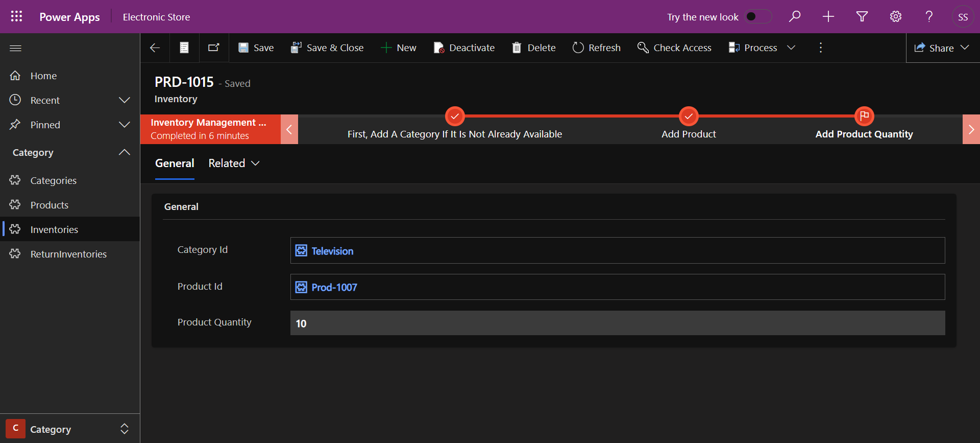
Task: Open Products in the sidebar
Action: click(49, 205)
